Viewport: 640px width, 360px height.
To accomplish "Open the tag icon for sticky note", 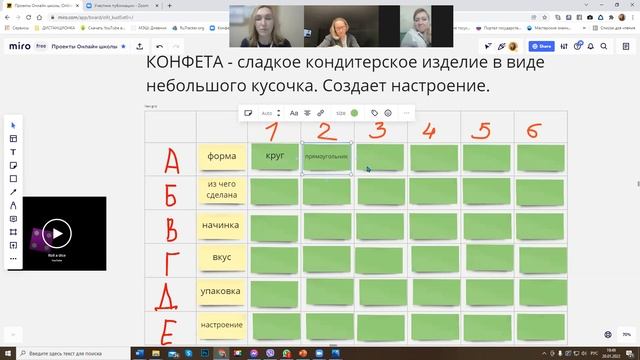I will point(374,113).
